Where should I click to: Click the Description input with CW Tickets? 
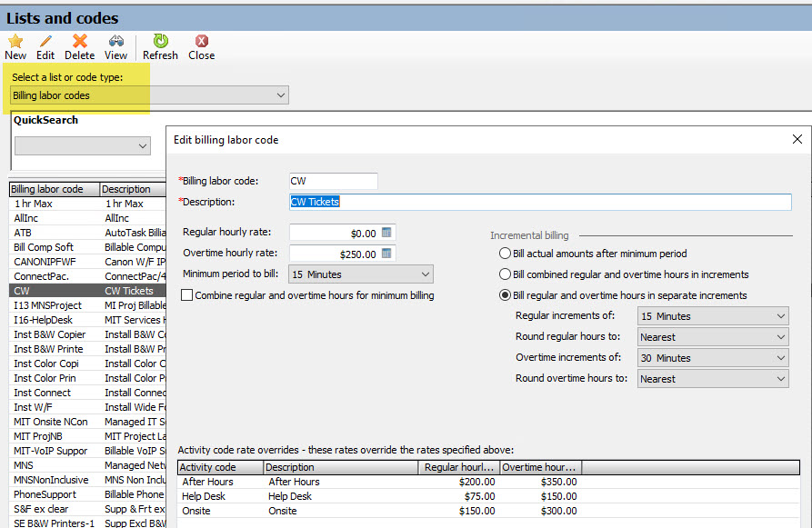pyautogui.click(x=540, y=202)
